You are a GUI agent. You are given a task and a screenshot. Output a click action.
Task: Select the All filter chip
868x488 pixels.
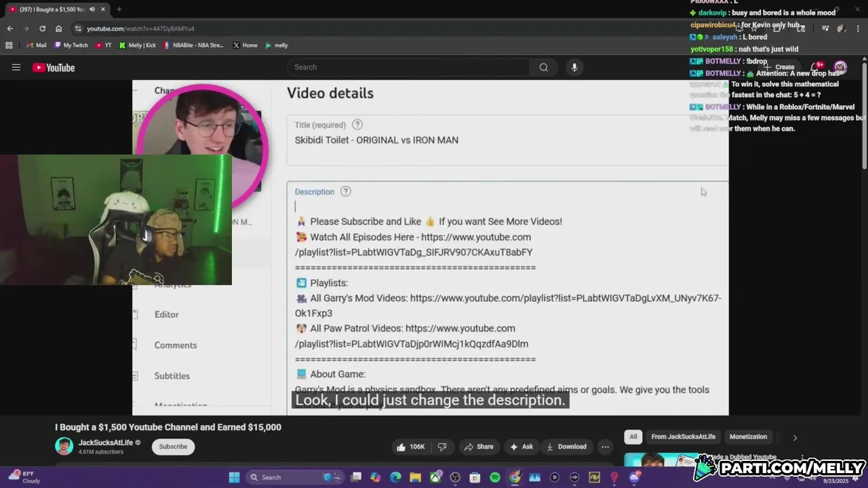(633, 437)
